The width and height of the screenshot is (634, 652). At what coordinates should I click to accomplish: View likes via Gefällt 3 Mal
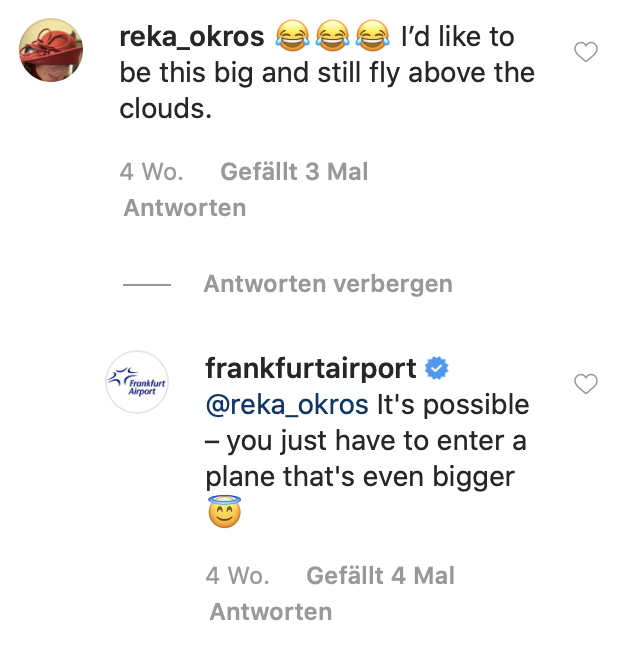tap(294, 172)
